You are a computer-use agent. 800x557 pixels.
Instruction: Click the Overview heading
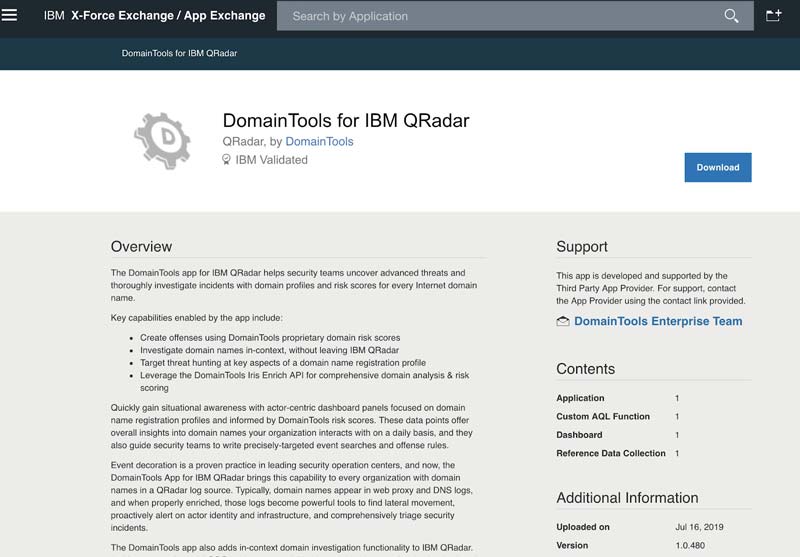tap(141, 246)
